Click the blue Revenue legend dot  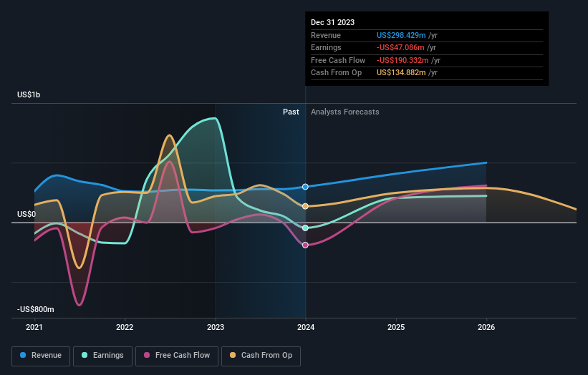point(23,355)
